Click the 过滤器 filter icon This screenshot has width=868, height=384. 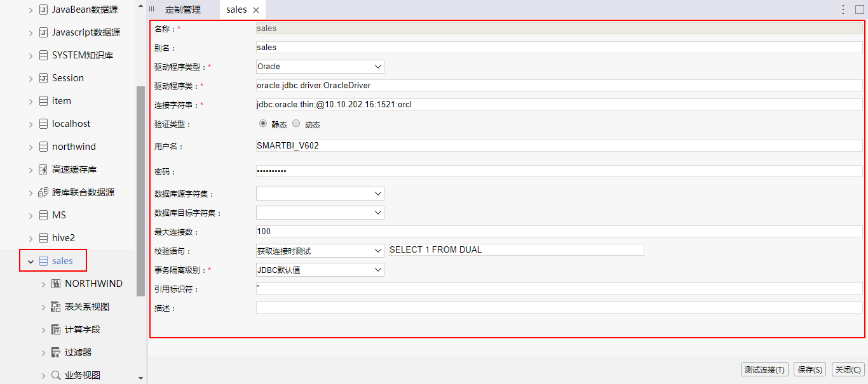[56, 352]
